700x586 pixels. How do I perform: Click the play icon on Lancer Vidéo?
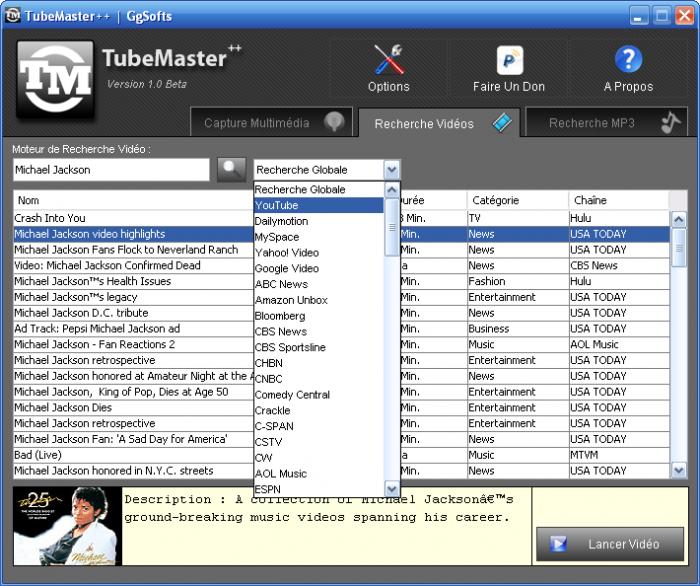tap(558, 544)
